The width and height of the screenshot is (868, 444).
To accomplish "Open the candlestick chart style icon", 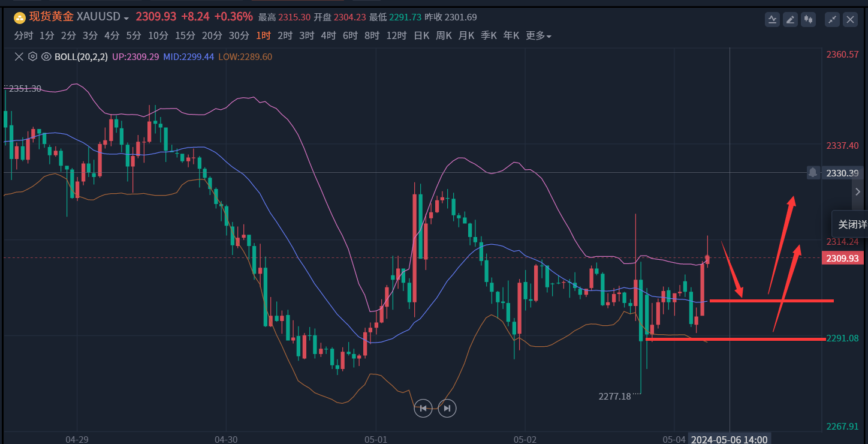I will (x=809, y=19).
